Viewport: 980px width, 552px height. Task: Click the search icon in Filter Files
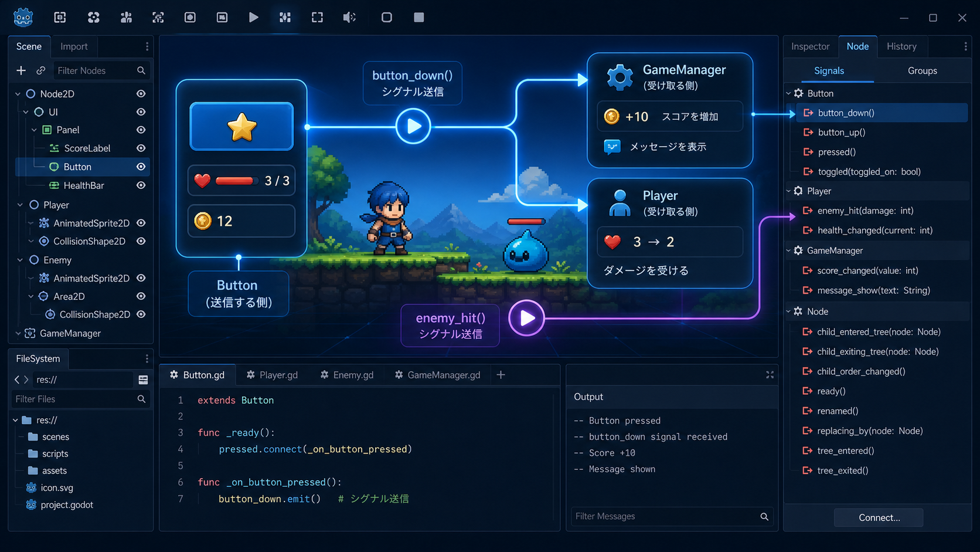coord(141,399)
